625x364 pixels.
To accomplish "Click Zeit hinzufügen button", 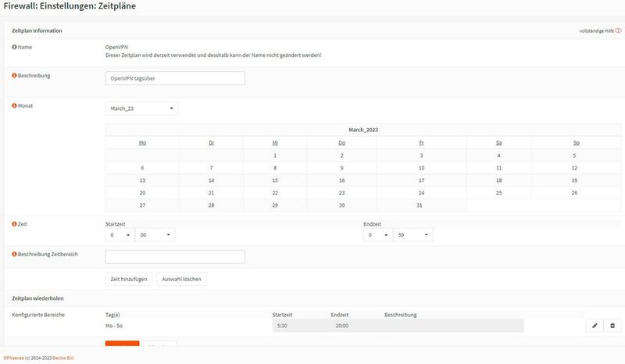I will [129, 279].
